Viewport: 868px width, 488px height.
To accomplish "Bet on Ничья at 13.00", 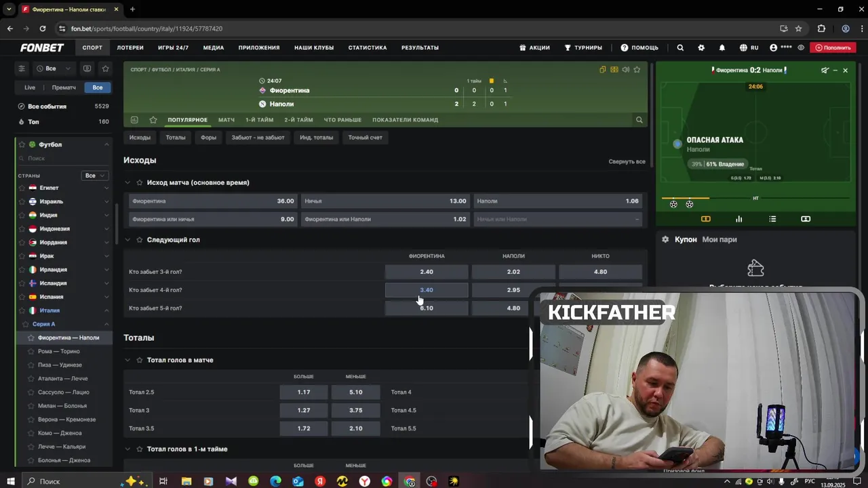I will 386,201.
